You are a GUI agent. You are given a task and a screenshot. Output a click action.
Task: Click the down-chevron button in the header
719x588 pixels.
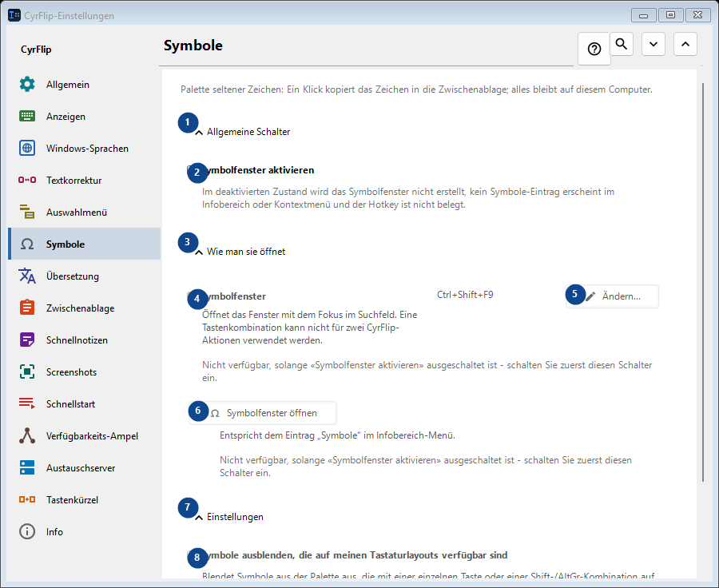pos(653,44)
